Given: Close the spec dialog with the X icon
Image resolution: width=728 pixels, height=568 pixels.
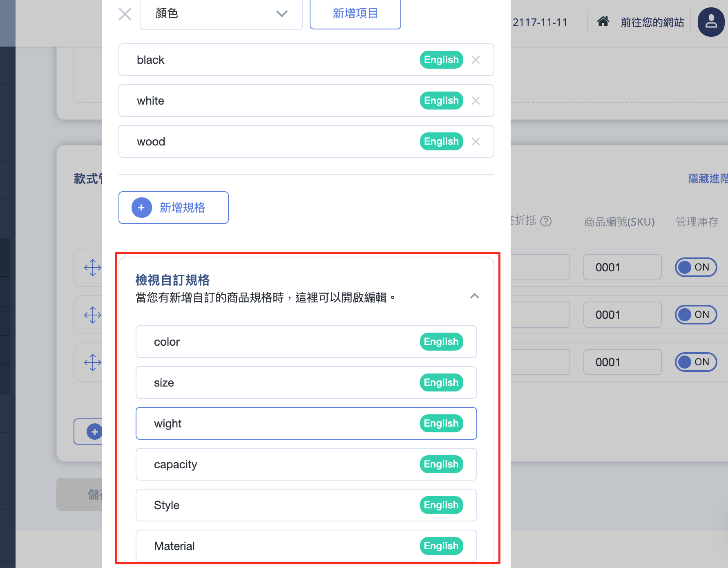Looking at the screenshot, I should coord(125,14).
